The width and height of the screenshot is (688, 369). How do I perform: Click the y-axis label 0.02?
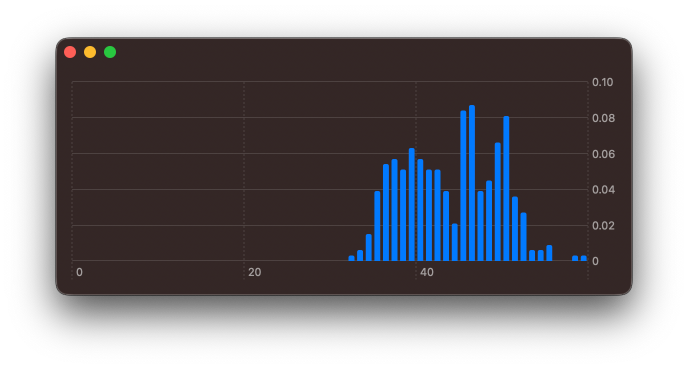(x=603, y=226)
